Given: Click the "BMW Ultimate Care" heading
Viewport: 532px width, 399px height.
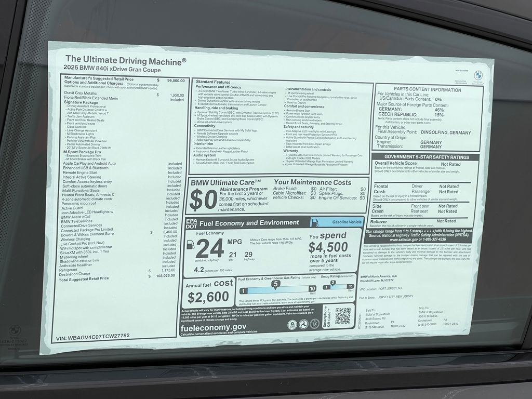Looking at the screenshot, I should pyautogui.click(x=225, y=182).
